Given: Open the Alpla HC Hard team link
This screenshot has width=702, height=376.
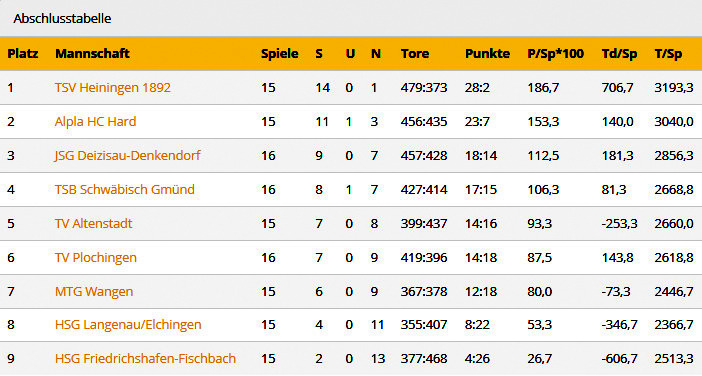Looking at the screenshot, I should point(95,121).
